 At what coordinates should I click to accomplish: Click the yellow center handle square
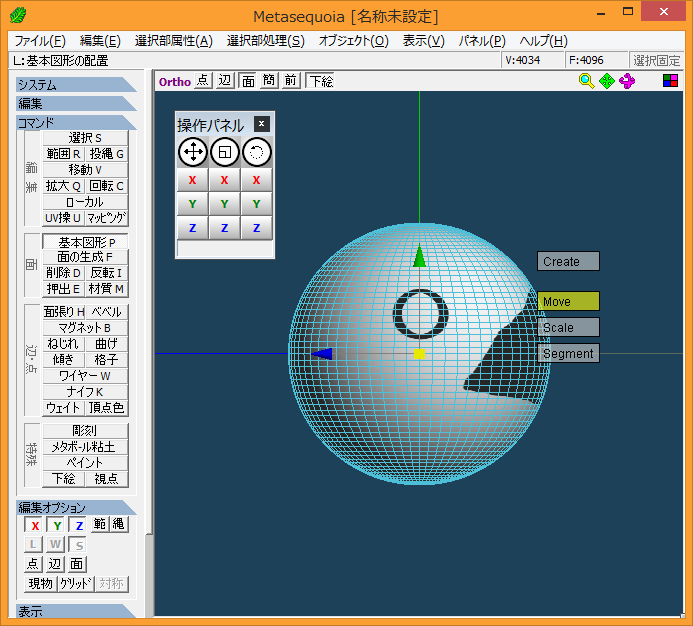[419, 354]
